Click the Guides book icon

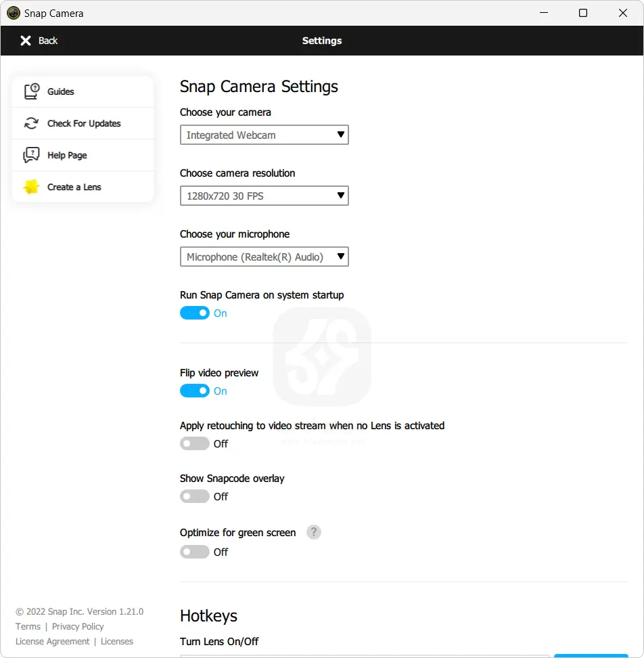point(32,91)
